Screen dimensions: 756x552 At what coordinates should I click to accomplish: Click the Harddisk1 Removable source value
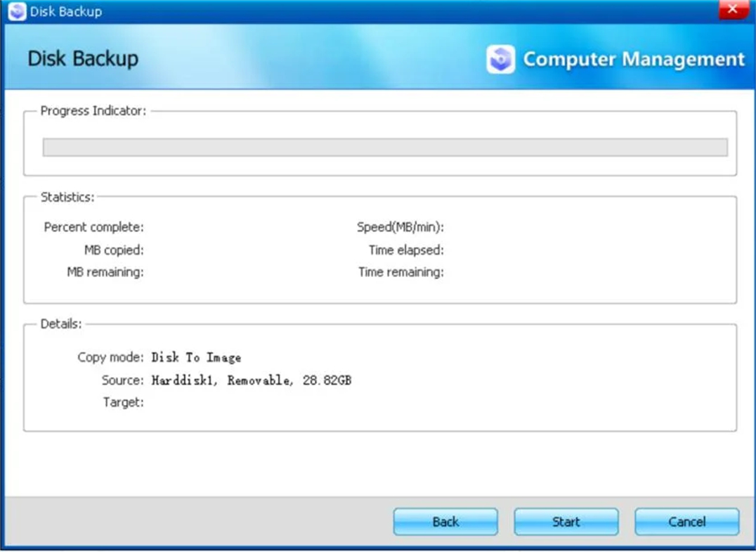point(251,380)
